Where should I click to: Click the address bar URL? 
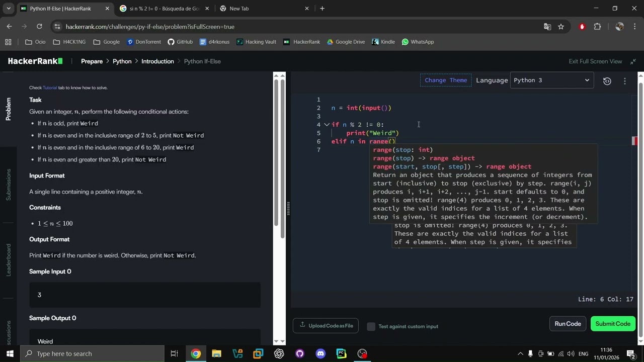click(150, 27)
